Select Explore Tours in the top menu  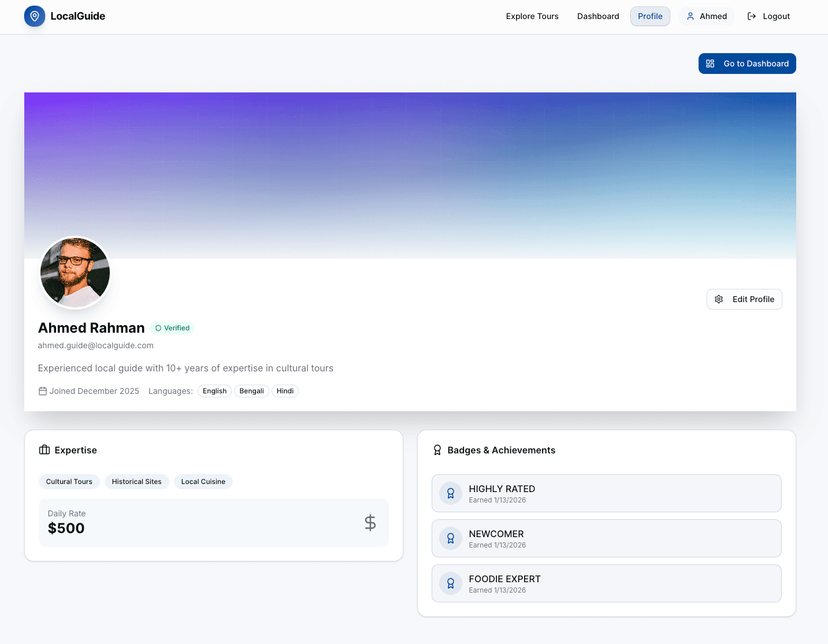pyautogui.click(x=532, y=16)
